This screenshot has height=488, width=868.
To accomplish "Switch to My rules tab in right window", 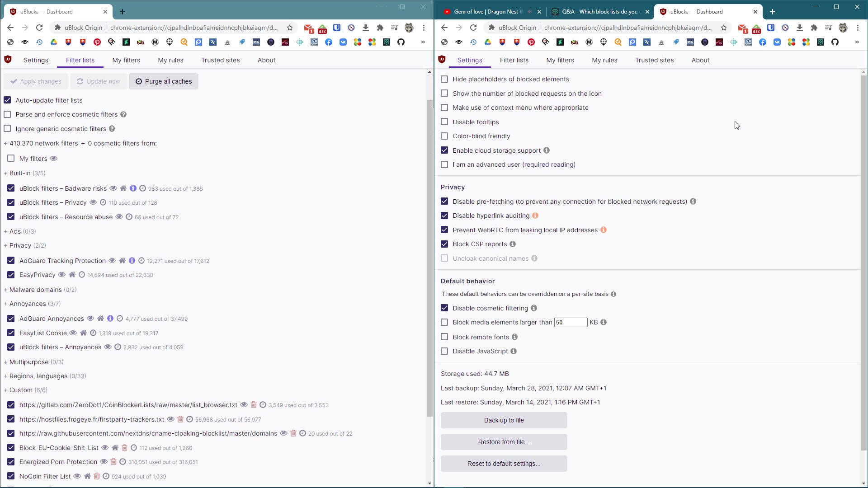I will tap(604, 60).
